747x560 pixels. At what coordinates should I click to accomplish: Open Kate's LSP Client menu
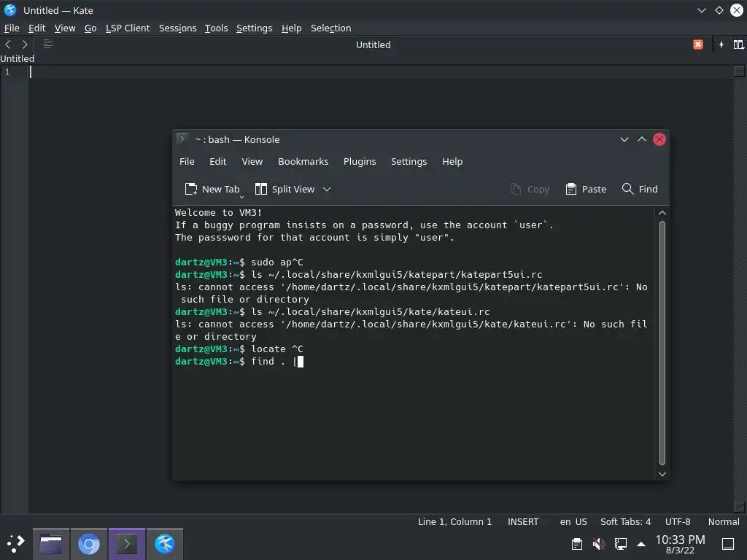tap(128, 28)
